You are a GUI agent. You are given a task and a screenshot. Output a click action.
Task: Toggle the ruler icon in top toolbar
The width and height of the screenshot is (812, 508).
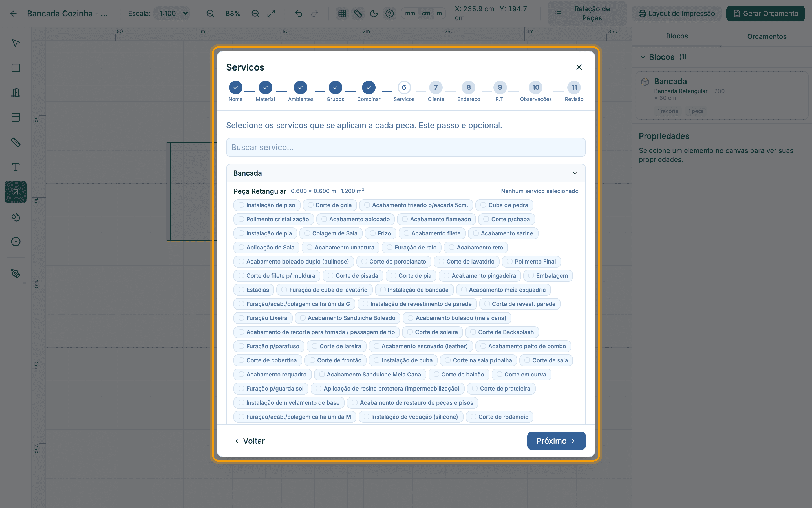click(x=358, y=14)
